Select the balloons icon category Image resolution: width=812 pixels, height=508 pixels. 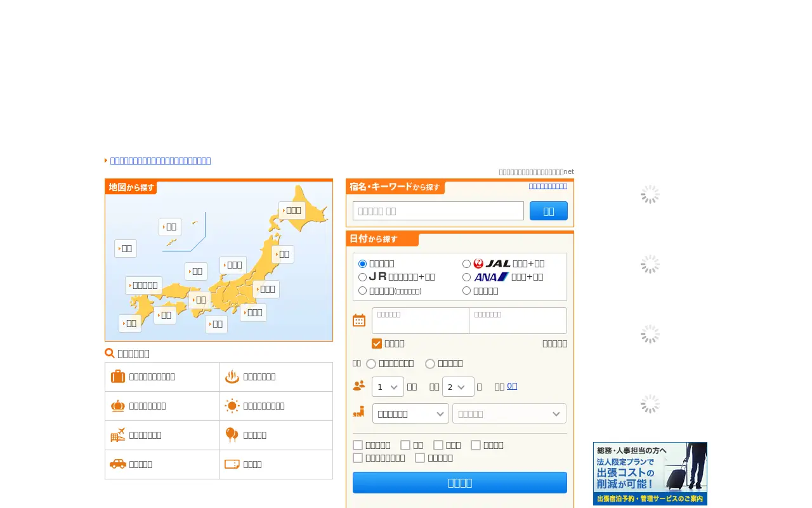click(x=276, y=435)
